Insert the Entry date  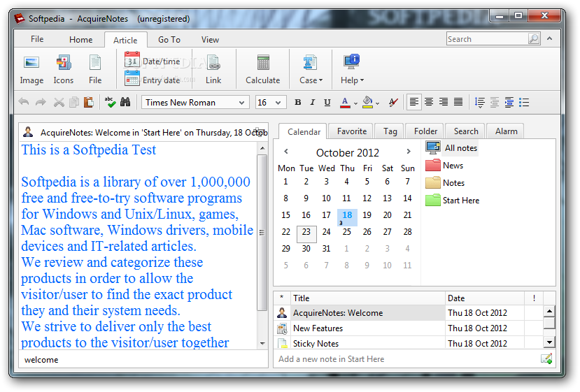pos(153,80)
